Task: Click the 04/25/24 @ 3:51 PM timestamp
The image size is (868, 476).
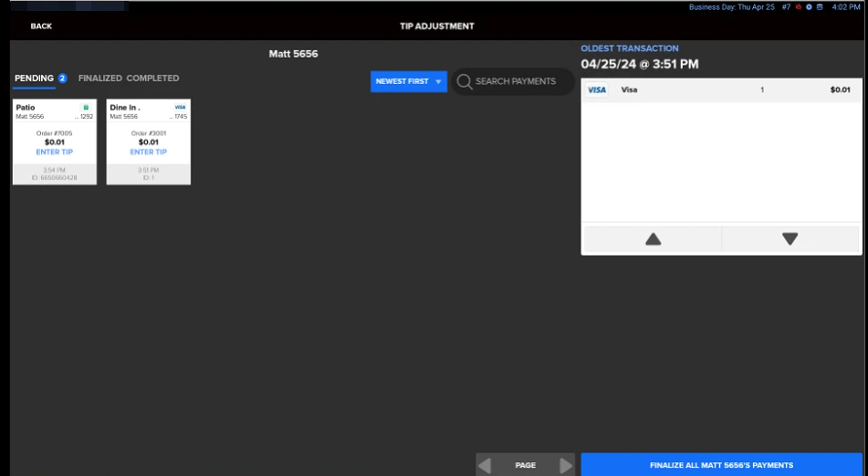Action: (640, 64)
